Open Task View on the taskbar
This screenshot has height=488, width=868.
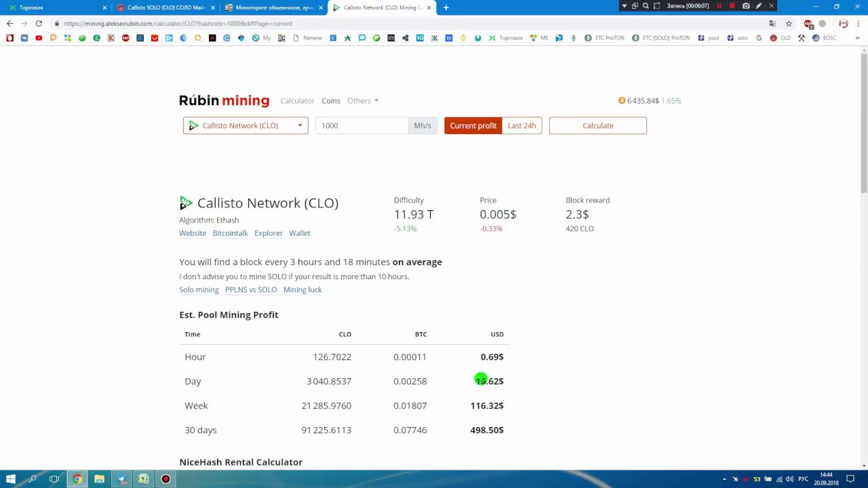54,479
